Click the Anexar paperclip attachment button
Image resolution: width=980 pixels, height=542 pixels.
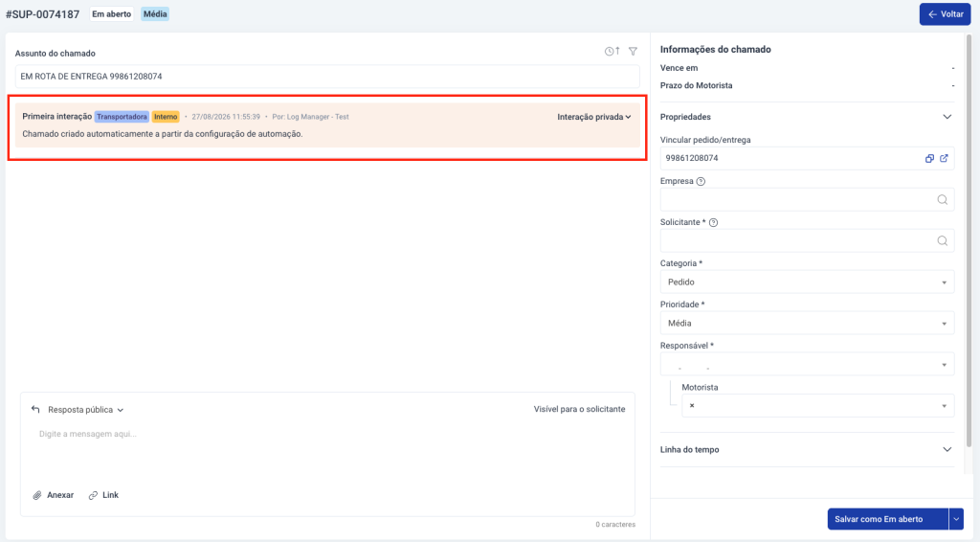[x=54, y=495]
